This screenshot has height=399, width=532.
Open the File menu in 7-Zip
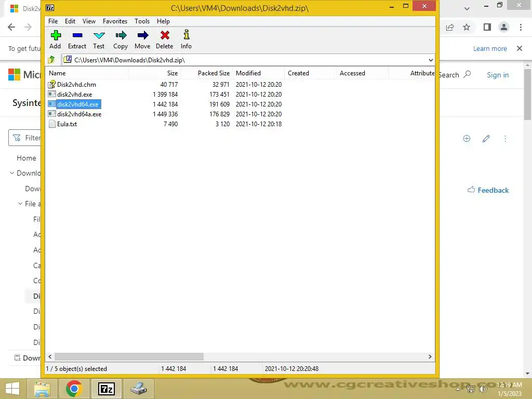click(53, 21)
